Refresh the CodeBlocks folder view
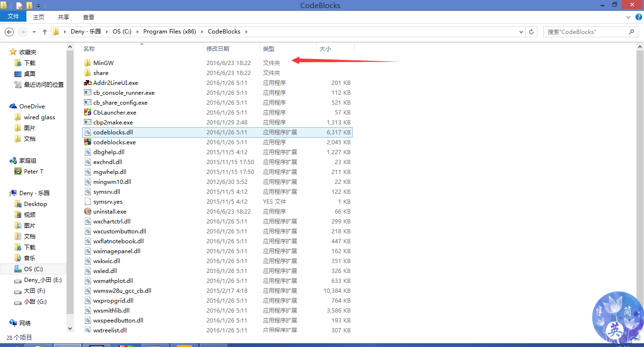 (532, 32)
